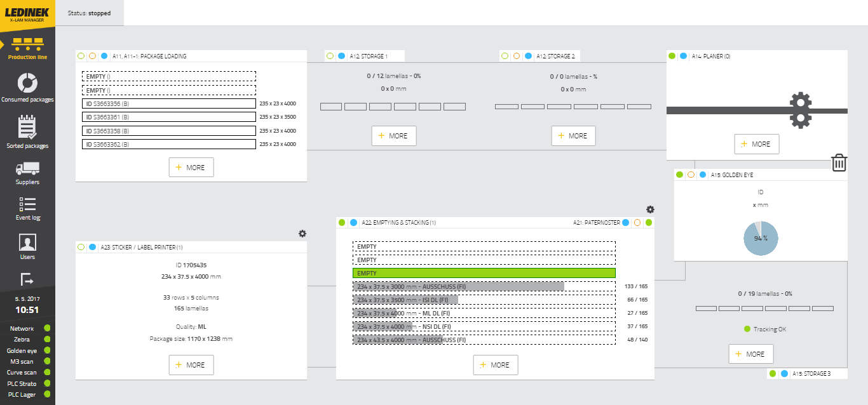Expand MORE under A12 Storage 1
868x405 pixels.
[394, 136]
